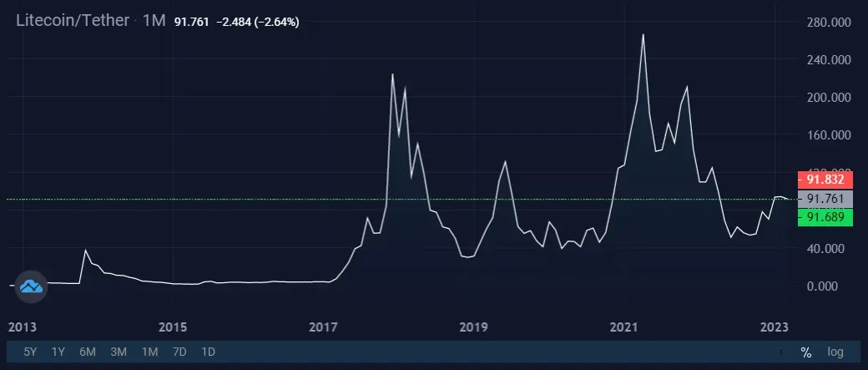Viewport: 868px width, 370px height.
Task: Click the 2017 time axis label
Action: 323,327
